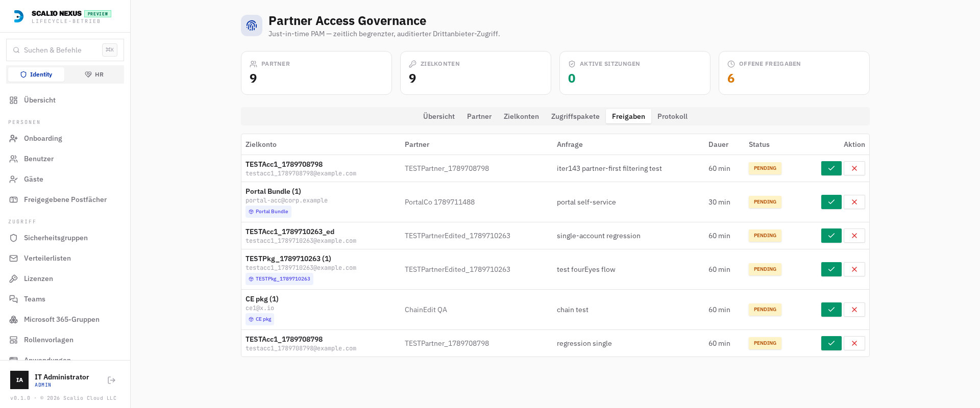980x408 pixels.
Task: Click the TESTPkg_1789710263 package tag
Action: pyautogui.click(x=279, y=279)
